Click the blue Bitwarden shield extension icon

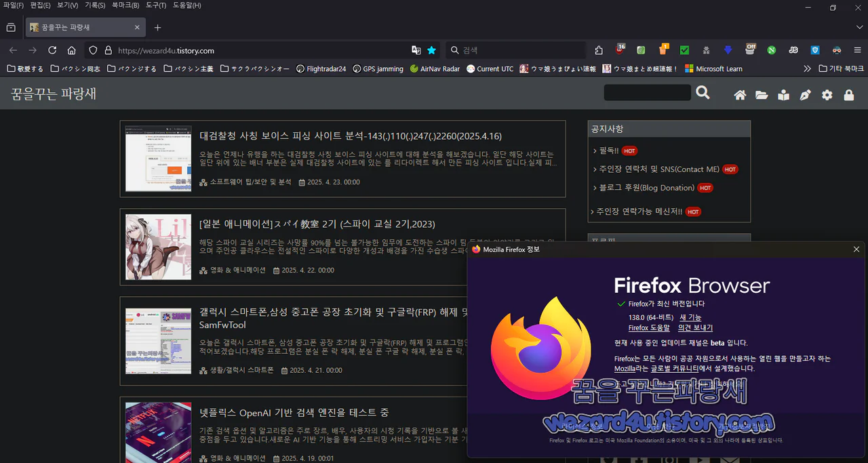coord(815,50)
